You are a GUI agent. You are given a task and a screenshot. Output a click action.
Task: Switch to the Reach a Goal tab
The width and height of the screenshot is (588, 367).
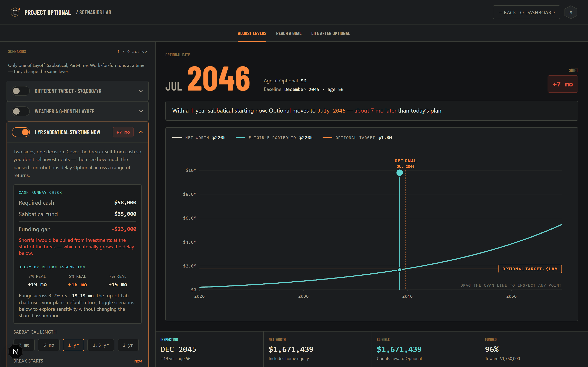(289, 33)
